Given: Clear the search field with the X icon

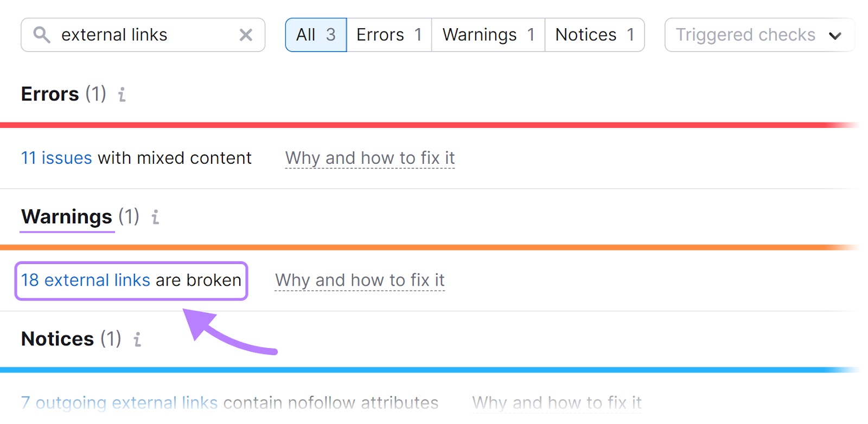Looking at the screenshot, I should tap(246, 35).
